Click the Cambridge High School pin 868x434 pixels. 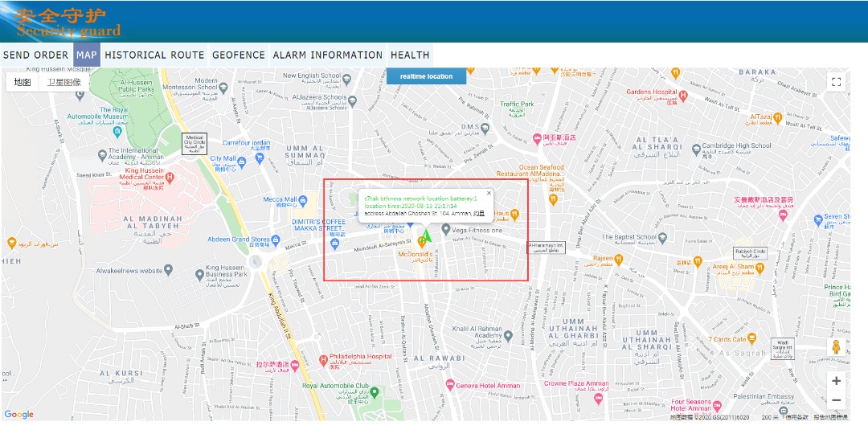[696, 149]
